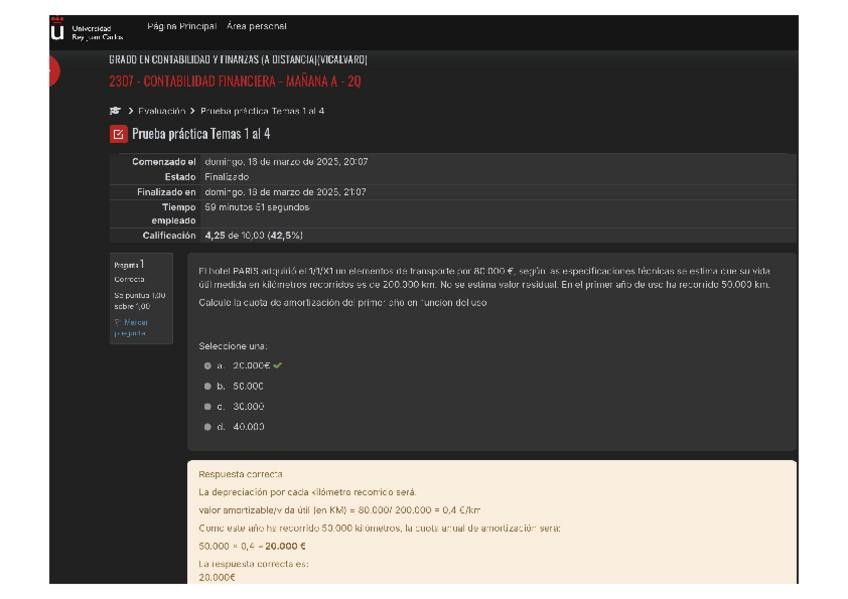Click the red side drawer button
This screenshot has height=599, width=848.
coord(54,71)
